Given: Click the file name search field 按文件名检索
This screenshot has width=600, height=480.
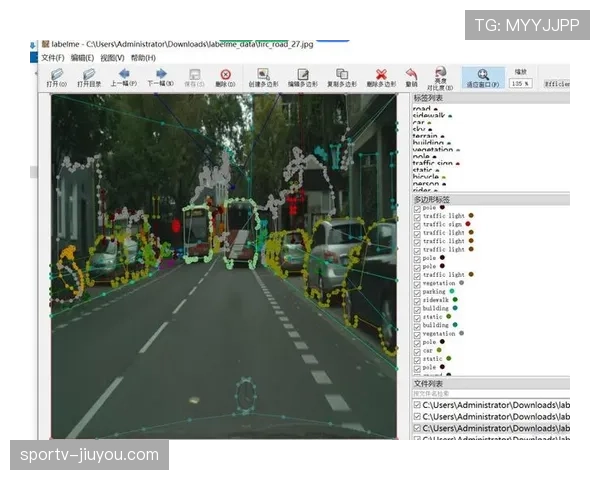Looking at the screenshot, I should 491,394.
